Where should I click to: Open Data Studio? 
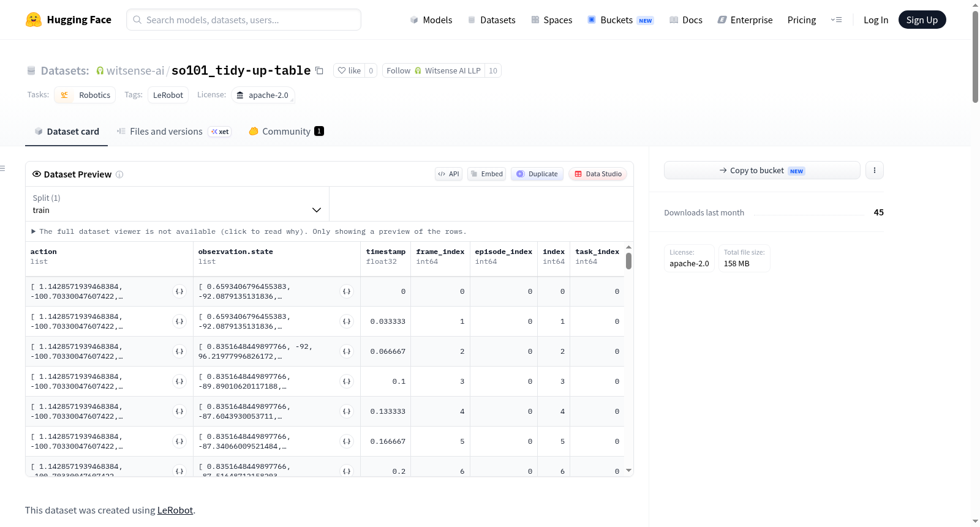click(598, 174)
